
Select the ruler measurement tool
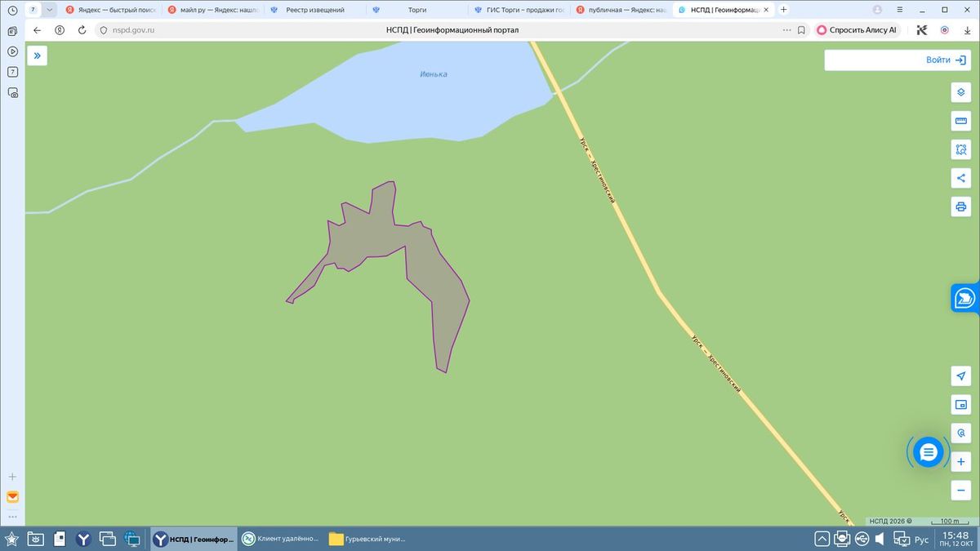tap(960, 122)
